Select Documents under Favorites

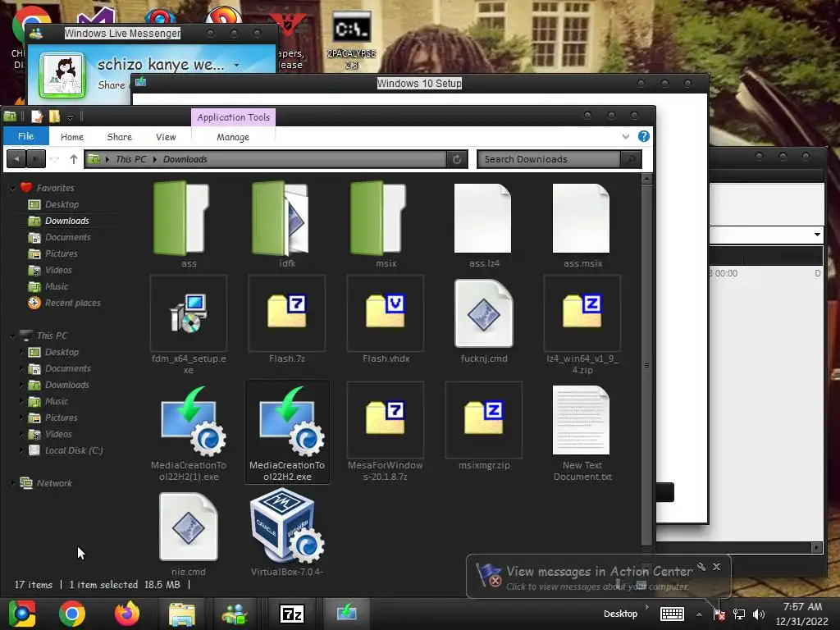pos(67,237)
